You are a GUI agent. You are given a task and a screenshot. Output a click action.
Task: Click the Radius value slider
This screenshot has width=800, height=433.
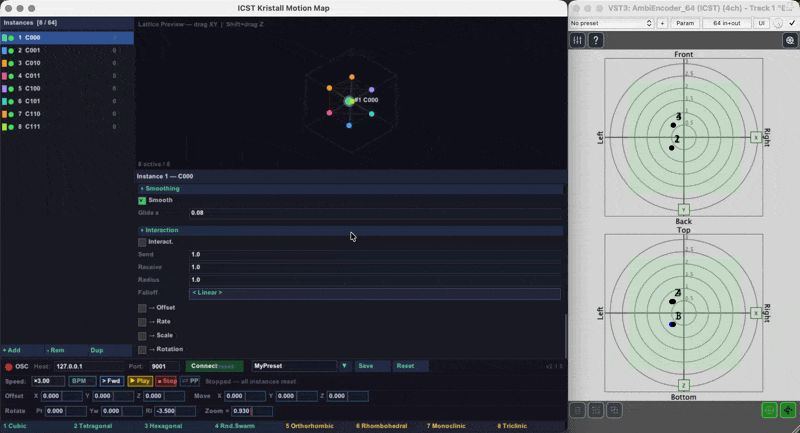click(x=375, y=280)
